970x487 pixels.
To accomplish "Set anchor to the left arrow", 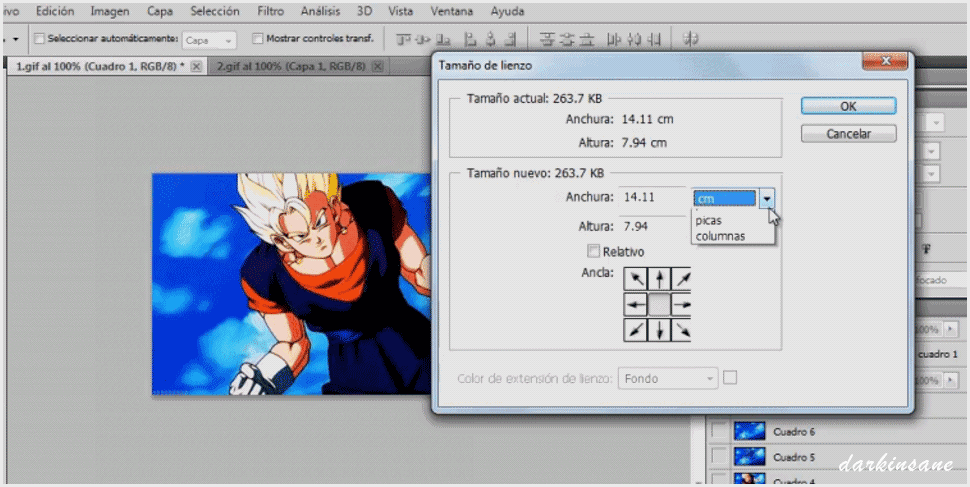I will (x=635, y=304).
